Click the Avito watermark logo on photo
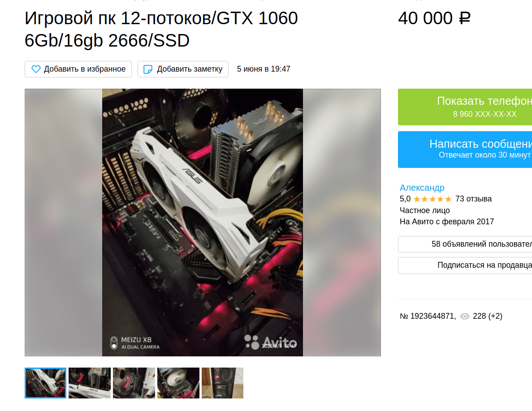 (270, 342)
